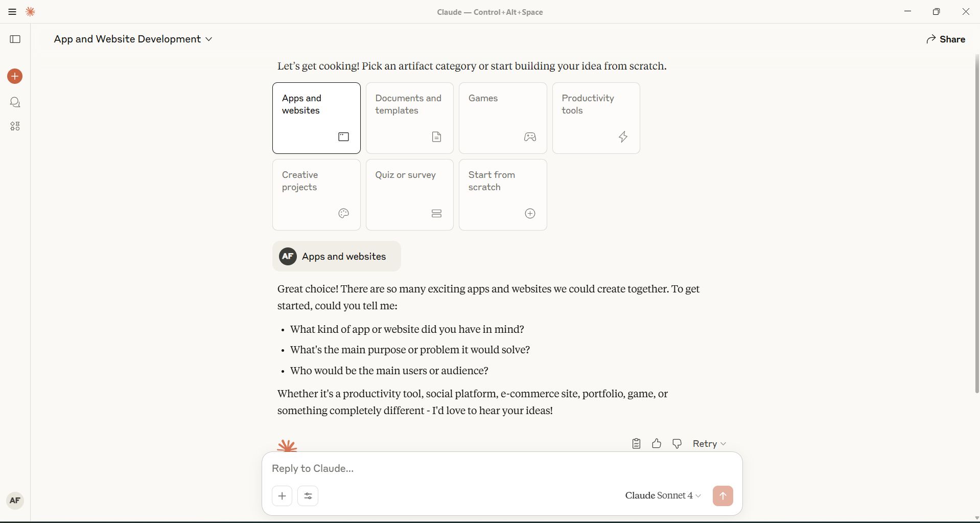Select the Apps and websites category card

coord(316,118)
